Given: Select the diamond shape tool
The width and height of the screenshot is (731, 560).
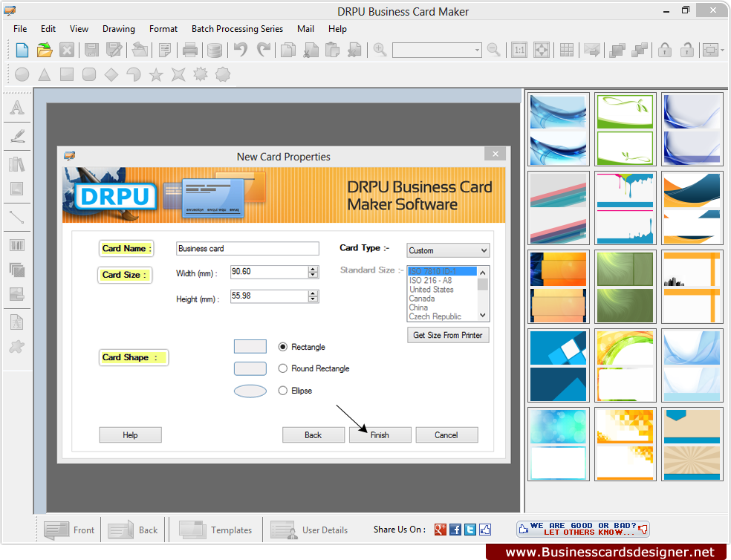Looking at the screenshot, I should tap(111, 74).
